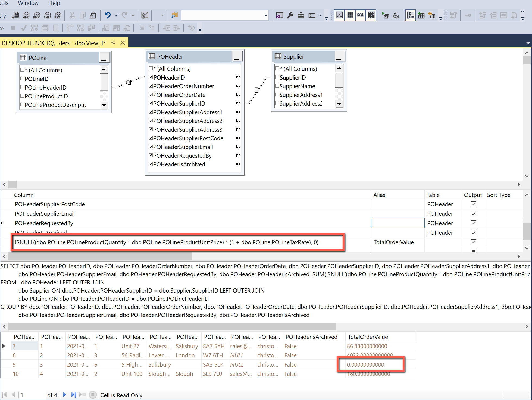Show the Results pane
Image resolution: width=532 pixels, height=400 pixels.
click(371, 15)
